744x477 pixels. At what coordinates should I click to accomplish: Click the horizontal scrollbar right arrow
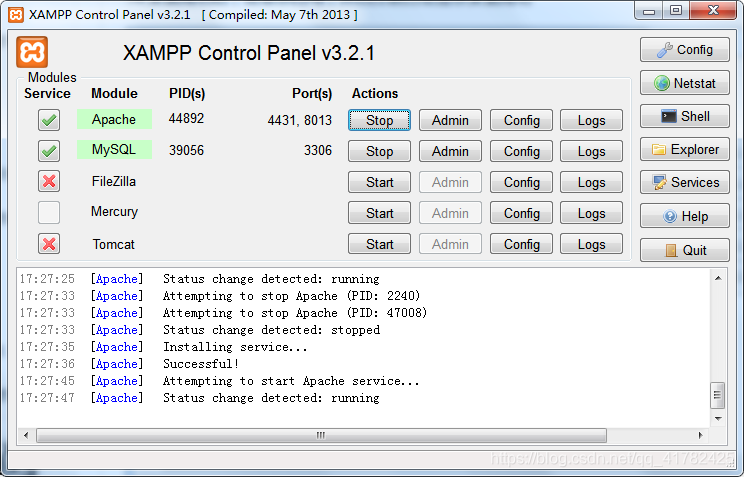click(x=701, y=435)
